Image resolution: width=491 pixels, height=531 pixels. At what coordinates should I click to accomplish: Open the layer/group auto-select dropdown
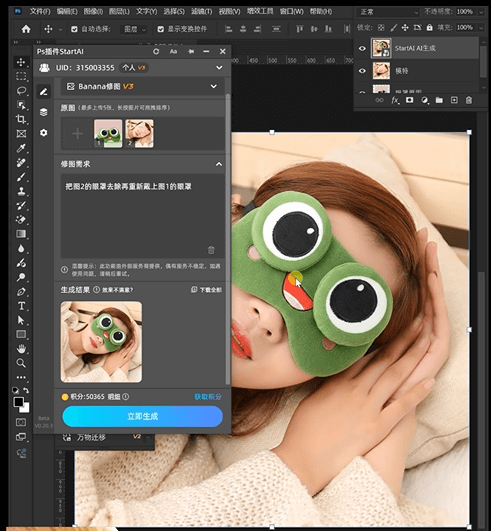[x=134, y=29]
